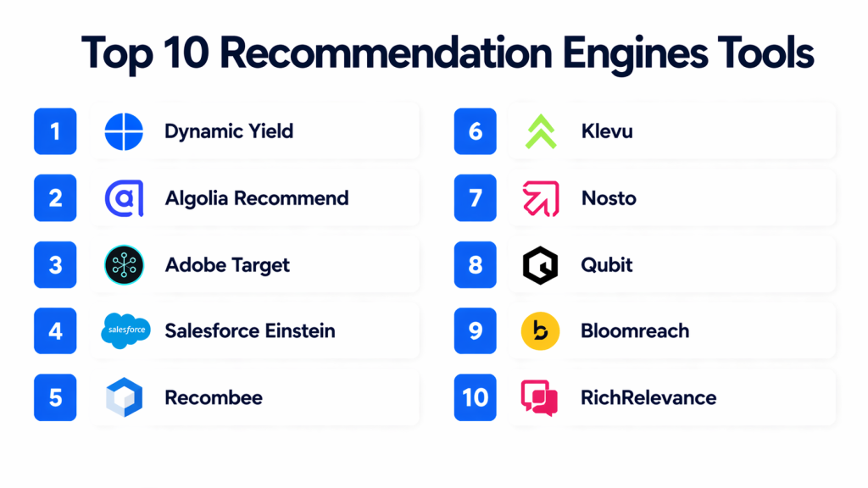Click the number 1 rank badge
Image resolution: width=868 pixels, height=488 pixels.
[x=55, y=131]
